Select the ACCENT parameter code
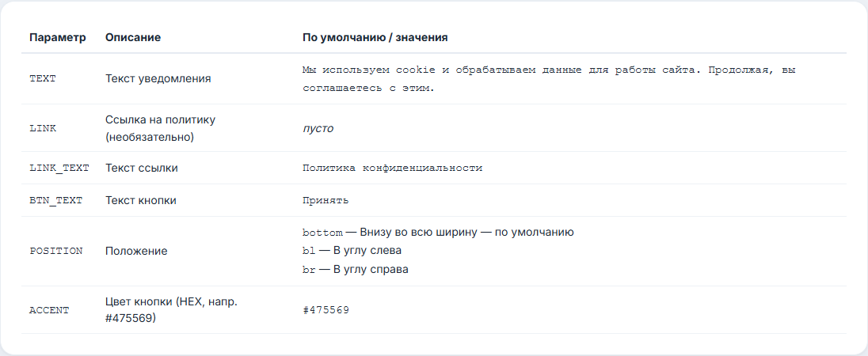 (49, 310)
